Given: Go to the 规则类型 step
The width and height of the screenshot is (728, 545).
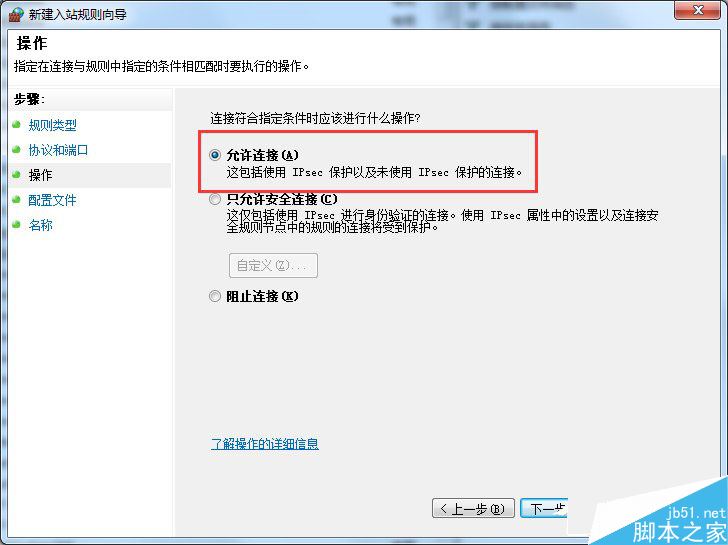Looking at the screenshot, I should 52,125.
